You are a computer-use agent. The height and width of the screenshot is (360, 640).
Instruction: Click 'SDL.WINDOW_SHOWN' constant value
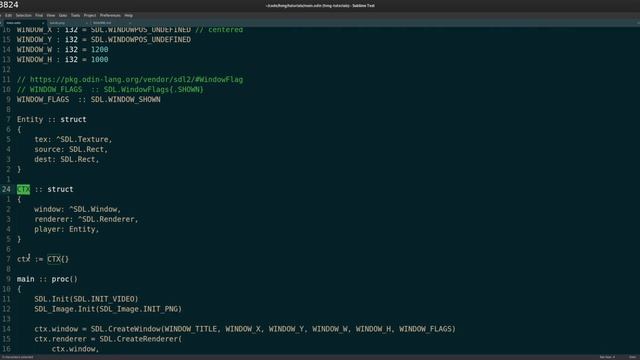coord(125,100)
